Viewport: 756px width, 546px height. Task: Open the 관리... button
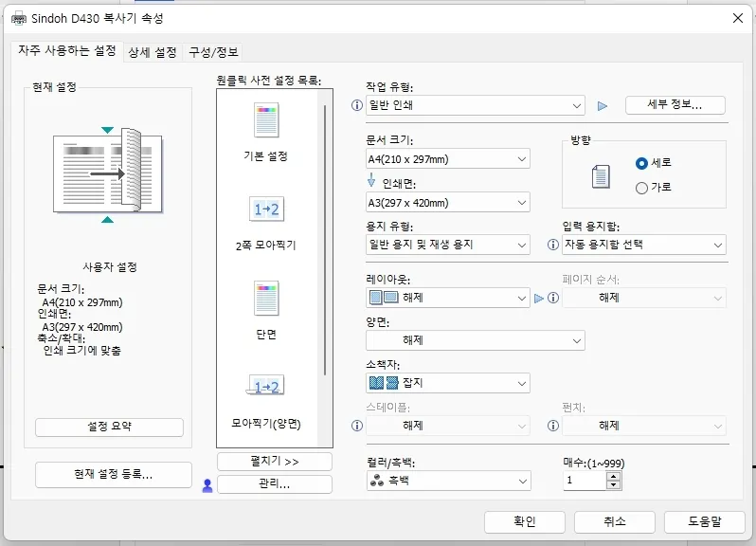[x=275, y=484]
